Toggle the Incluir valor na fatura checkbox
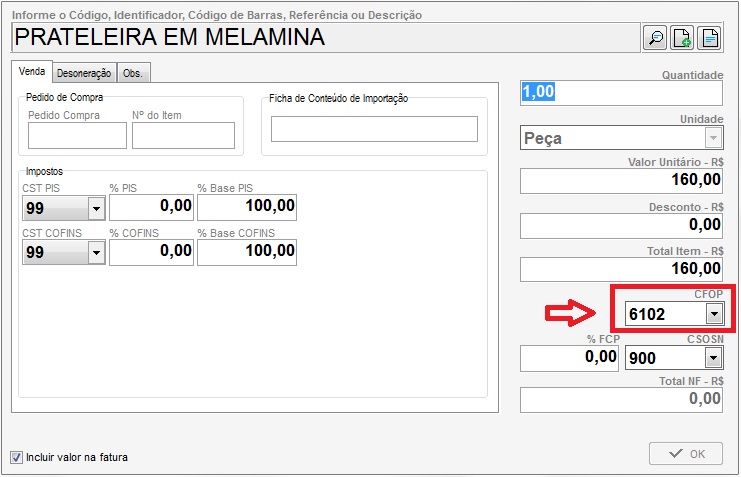Screen dimensions: 741x477 click(16, 457)
